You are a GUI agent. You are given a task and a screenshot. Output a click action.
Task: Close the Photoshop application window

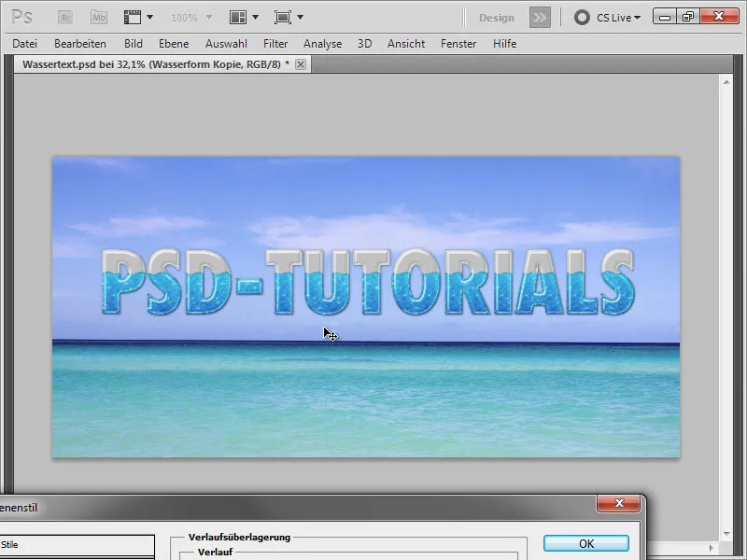(719, 17)
